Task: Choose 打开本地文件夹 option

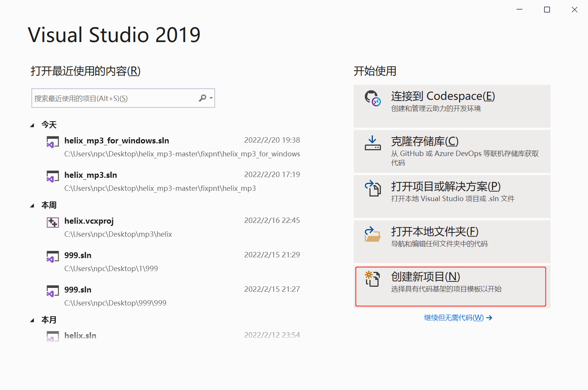Action: click(x=452, y=242)
